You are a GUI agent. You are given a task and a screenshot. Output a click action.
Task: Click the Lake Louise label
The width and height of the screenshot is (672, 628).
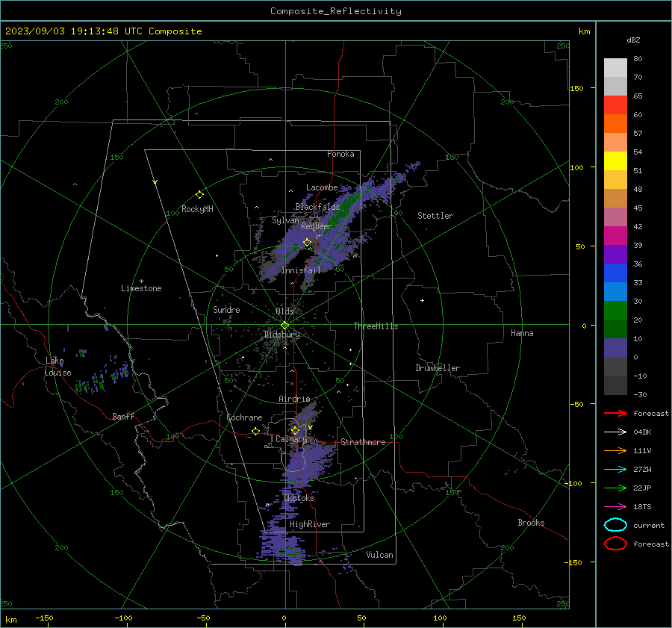coord(57,367)
